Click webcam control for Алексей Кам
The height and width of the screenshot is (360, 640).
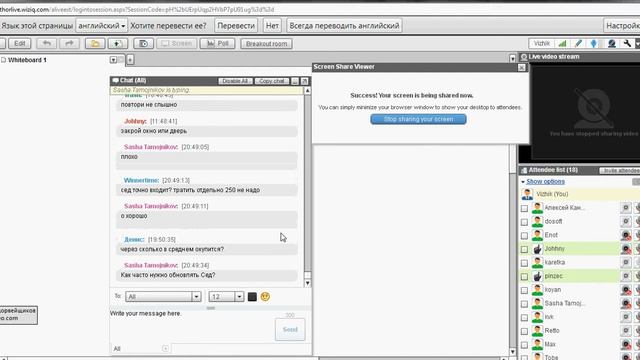tap(625, 208)
